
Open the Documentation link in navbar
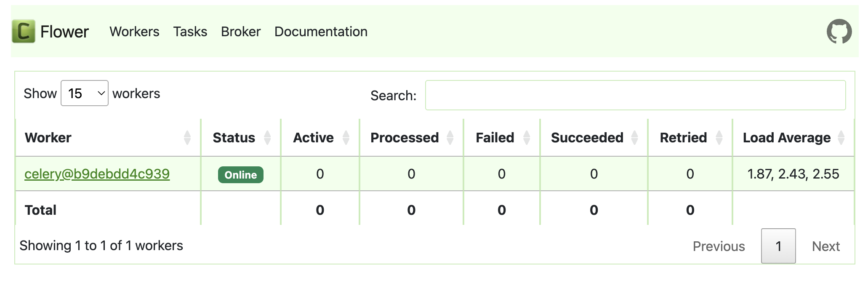point(321,32)
